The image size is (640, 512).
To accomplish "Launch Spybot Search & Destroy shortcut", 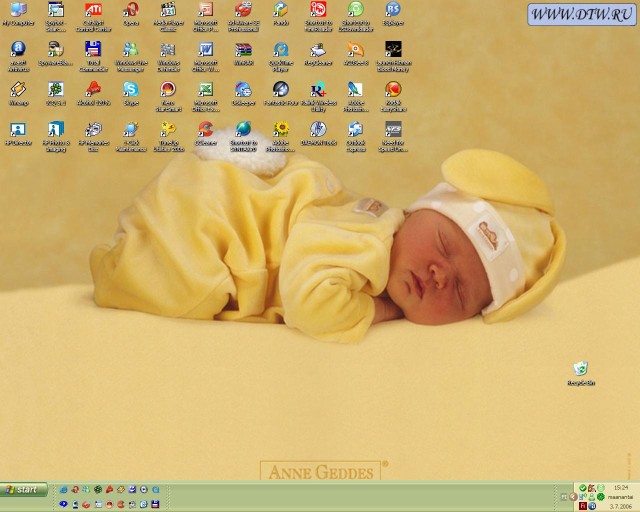I will (x=56, y=16).
